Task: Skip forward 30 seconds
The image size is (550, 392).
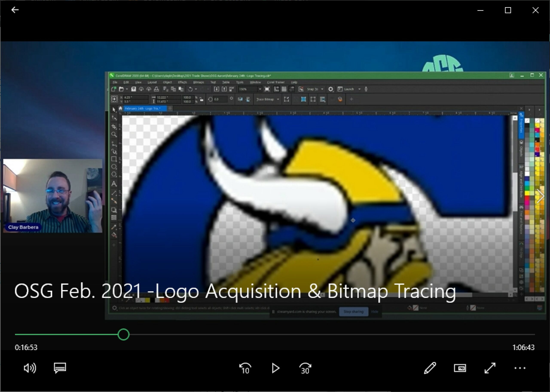Action: point(305,368)
